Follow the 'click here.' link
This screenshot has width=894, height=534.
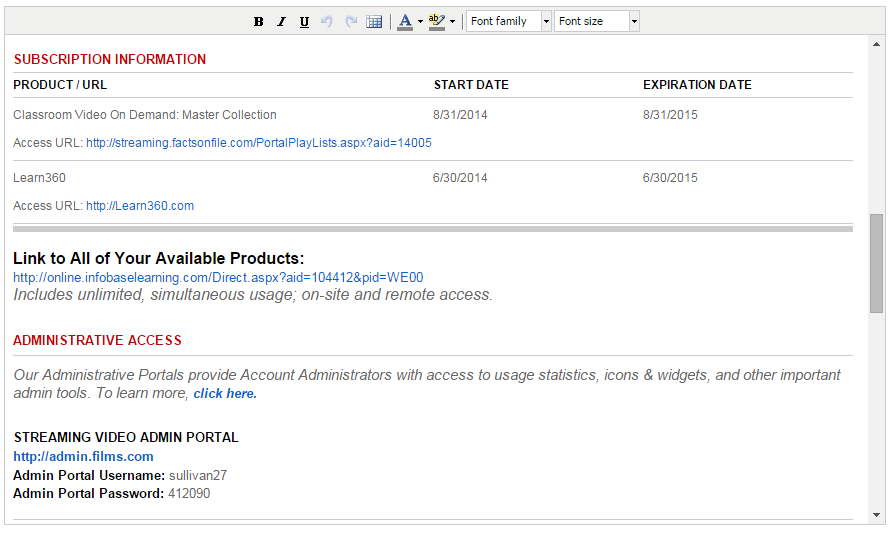pyautogui.click(x=225, y=394)
